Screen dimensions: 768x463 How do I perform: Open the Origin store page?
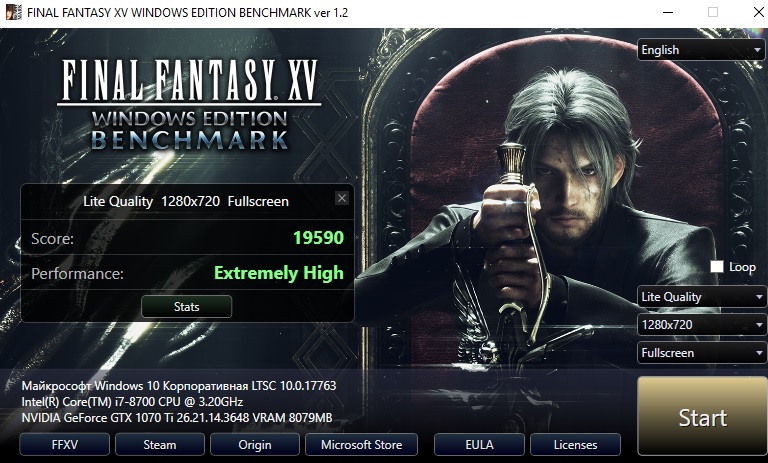tap(255, 444)
